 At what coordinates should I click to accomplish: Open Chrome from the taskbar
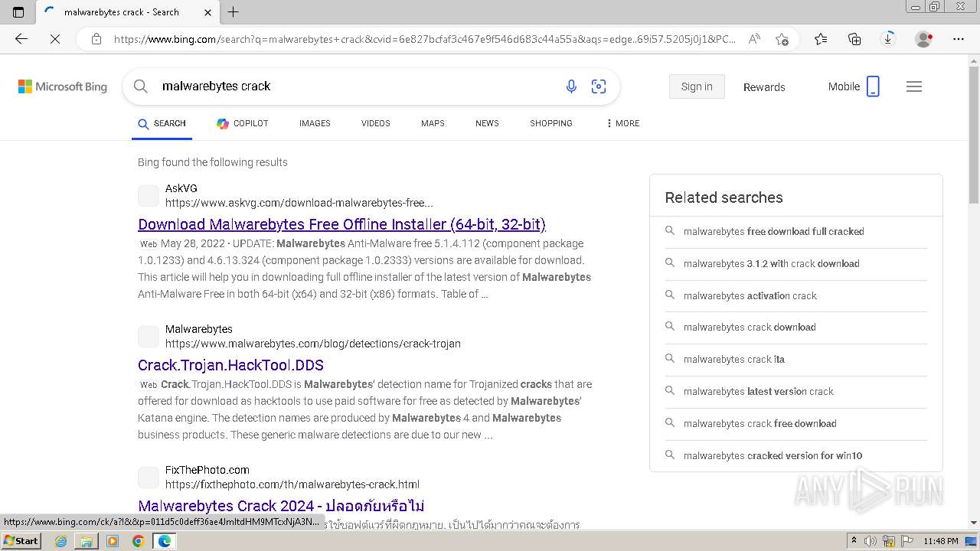(138, 541)
